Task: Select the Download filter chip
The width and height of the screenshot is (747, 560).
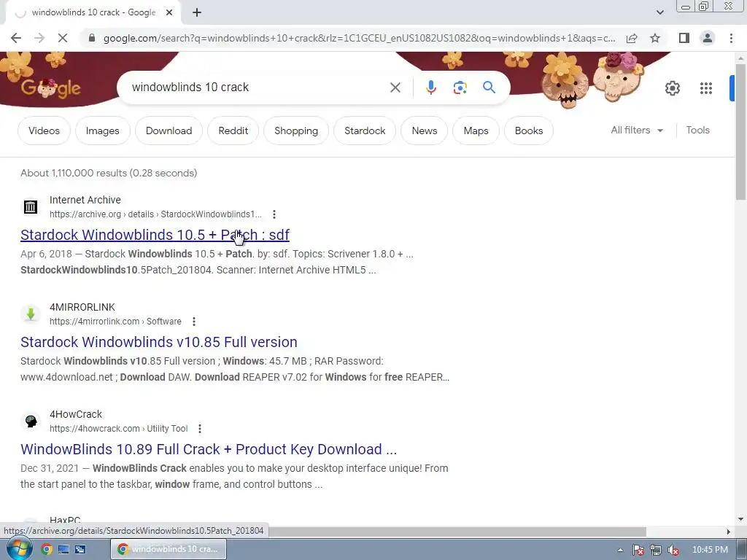Action: tap(169, 131)
